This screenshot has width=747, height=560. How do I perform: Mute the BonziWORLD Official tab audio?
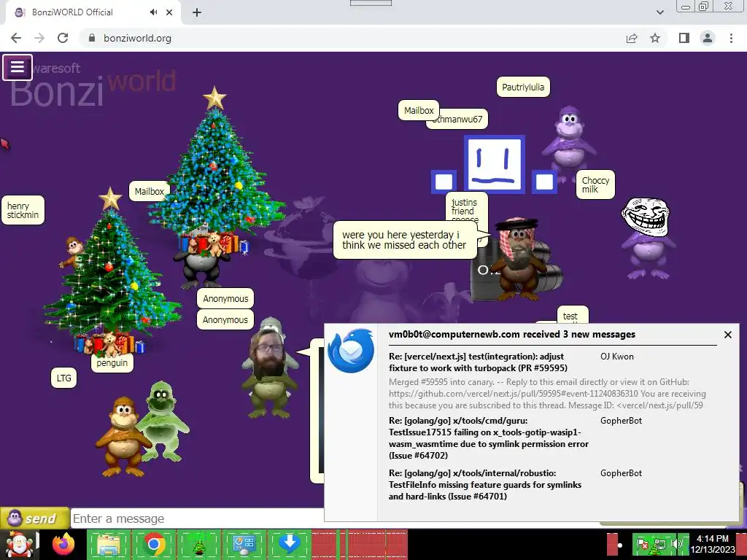pyautogui.click(x=153, y=12)
